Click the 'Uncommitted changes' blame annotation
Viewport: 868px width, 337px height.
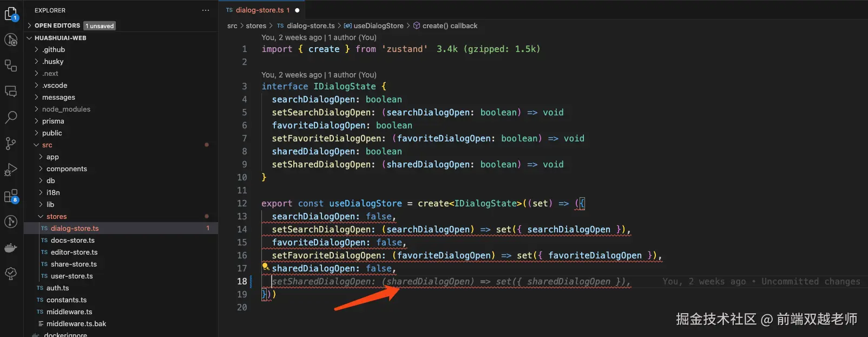coord(811,282)
